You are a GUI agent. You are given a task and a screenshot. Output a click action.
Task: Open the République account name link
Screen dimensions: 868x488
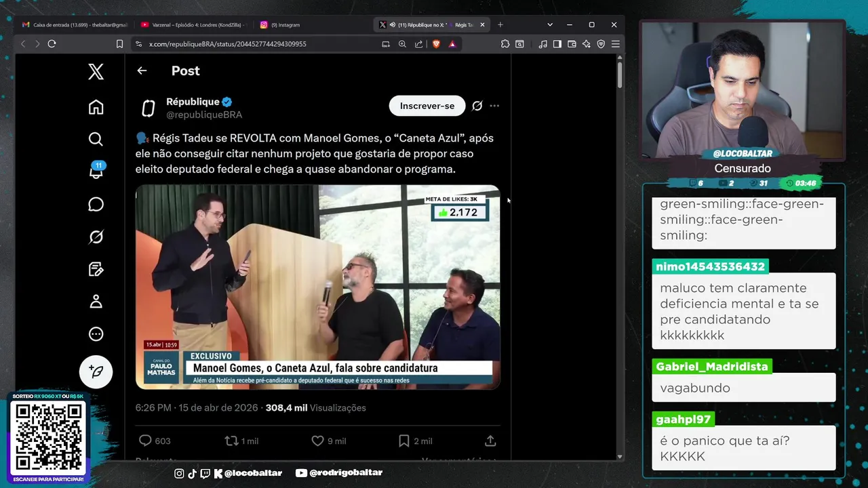point(193,102)
